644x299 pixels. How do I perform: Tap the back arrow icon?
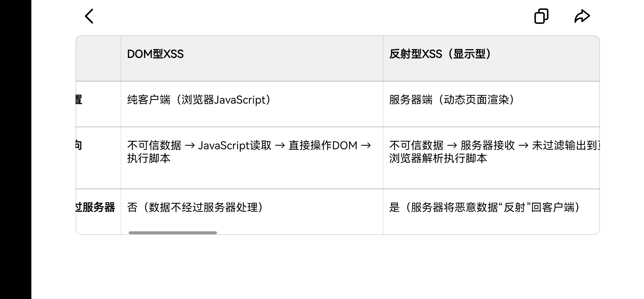tap(89, 16)
